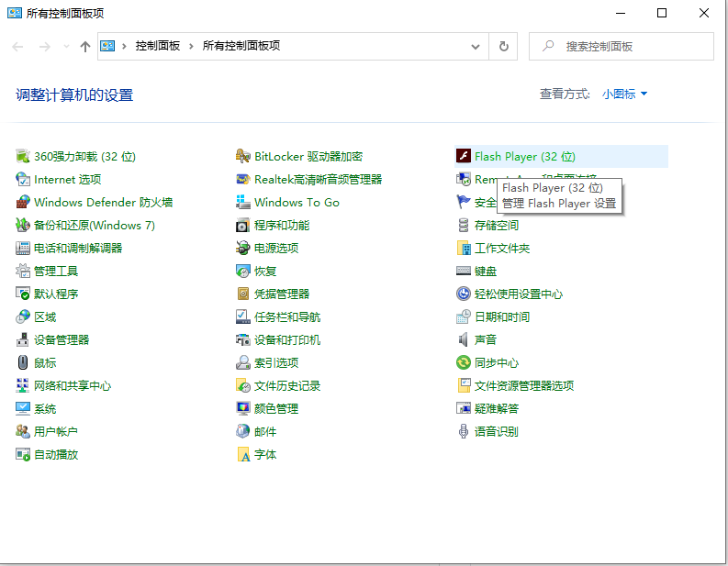
Task: Click the refresh button beside address bar
Action: click(503, 46)
